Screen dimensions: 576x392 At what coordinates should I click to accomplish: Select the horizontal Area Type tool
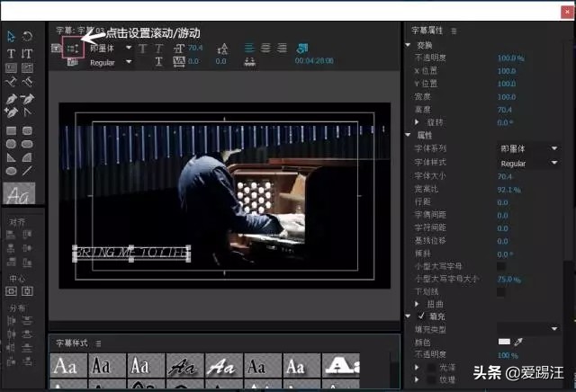(11, 67)
